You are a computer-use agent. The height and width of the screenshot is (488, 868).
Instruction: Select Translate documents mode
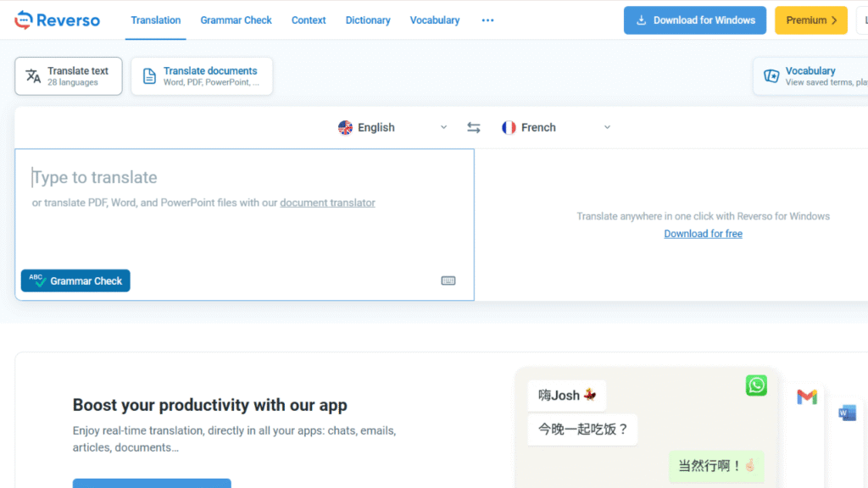click(x=202, y=75)
